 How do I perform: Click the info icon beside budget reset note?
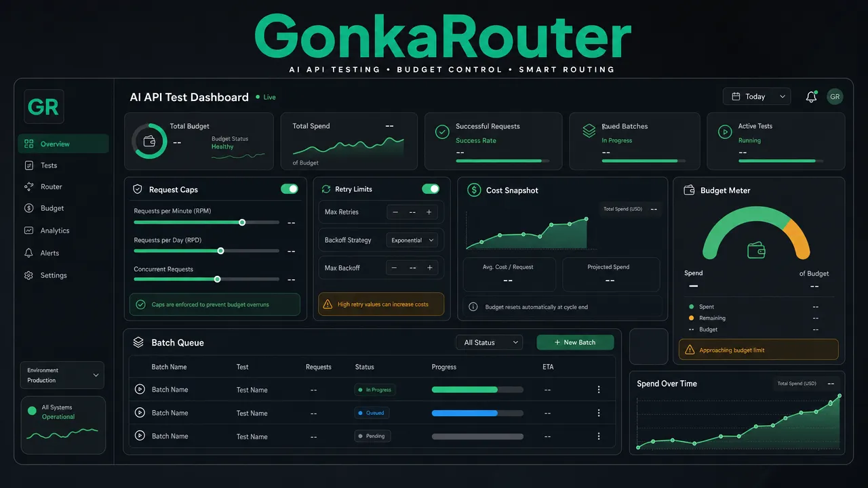[x=473, y=307]
